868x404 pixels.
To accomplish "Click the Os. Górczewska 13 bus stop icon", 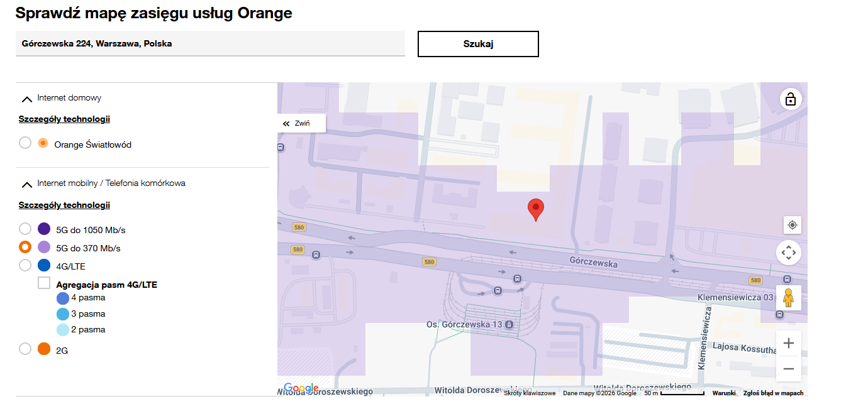I will 509,324.
